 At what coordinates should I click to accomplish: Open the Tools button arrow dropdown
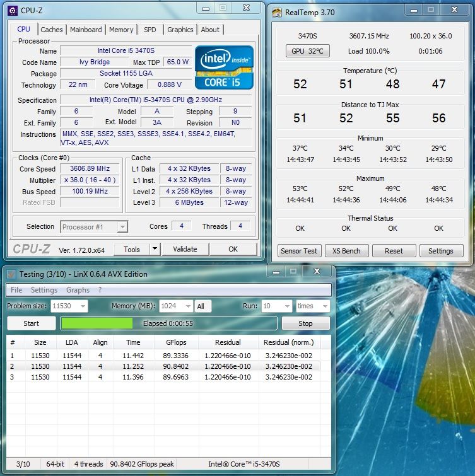pos(155,249)
